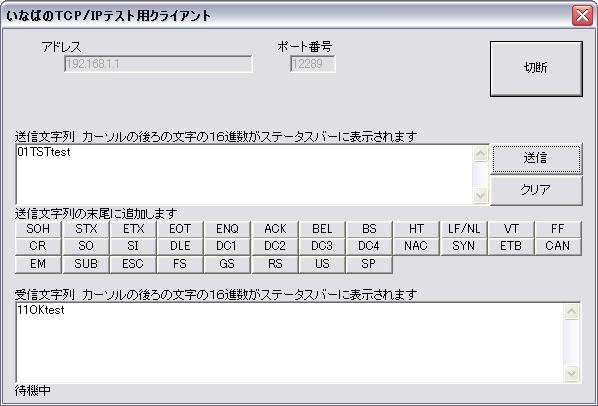Add the SUB control character

[x=86, y=264]
